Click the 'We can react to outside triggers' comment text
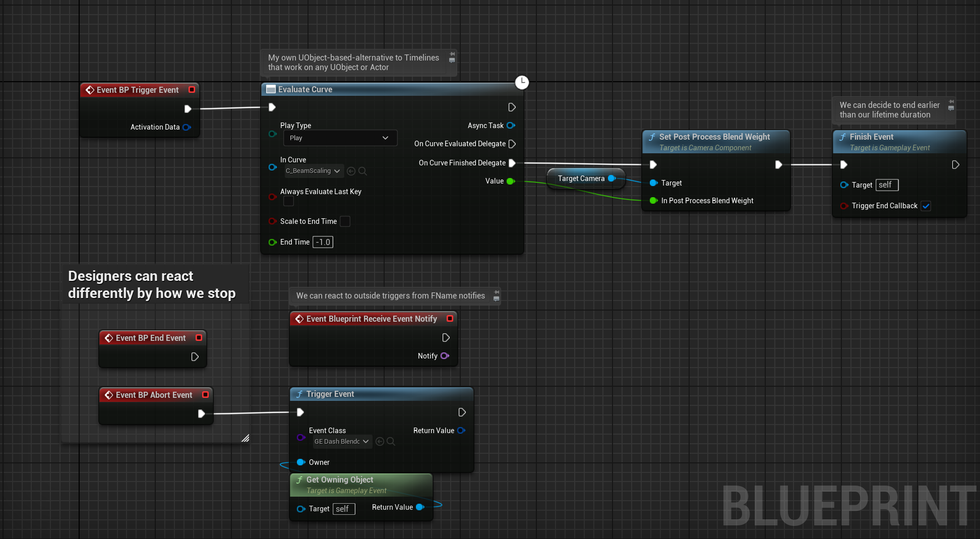Image resolution: width=980 pixels, height=539 pixels. click(x=391, y=296)
